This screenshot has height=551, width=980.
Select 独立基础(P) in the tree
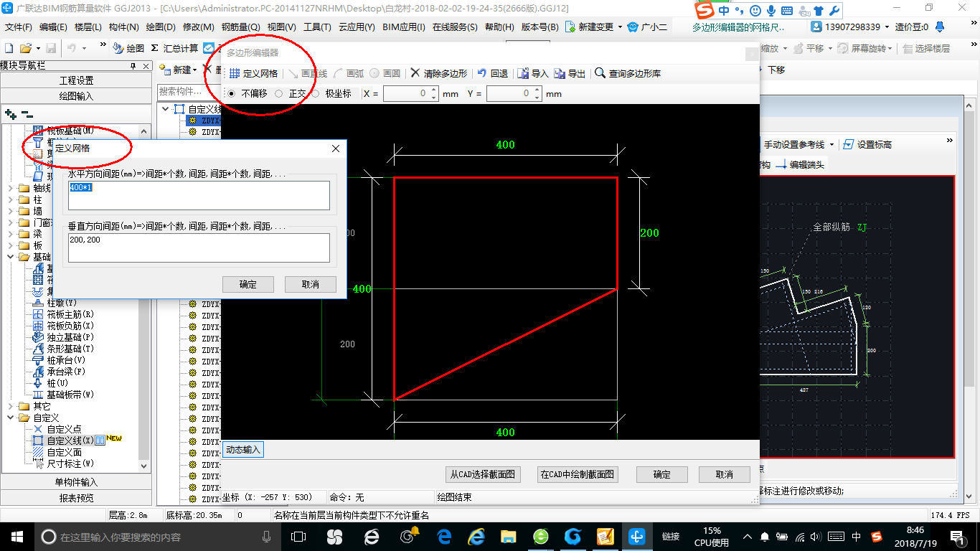(70, 337)
